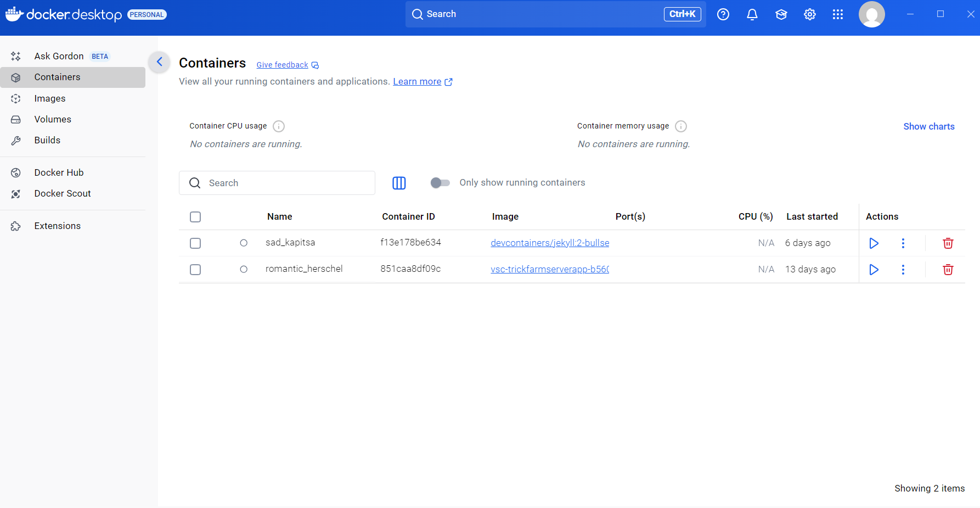Check the select-all containers checkbox

pos(195,217)
